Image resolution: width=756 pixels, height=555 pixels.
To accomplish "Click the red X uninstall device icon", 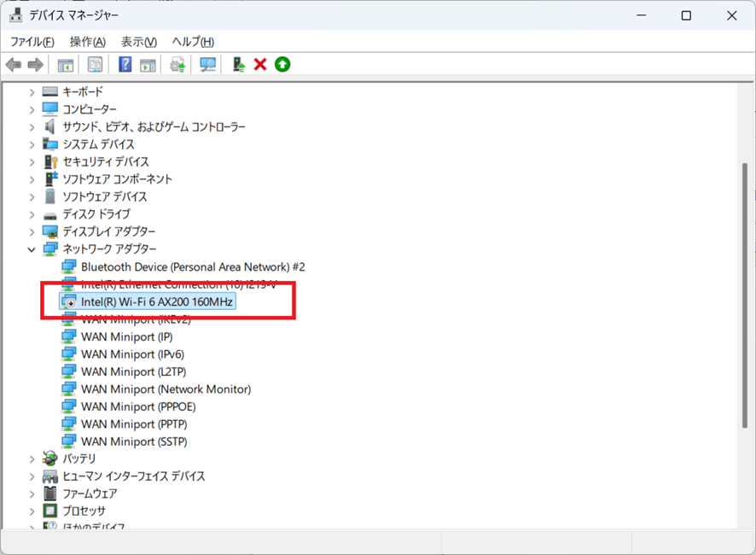I will click(x=260, y=65).
